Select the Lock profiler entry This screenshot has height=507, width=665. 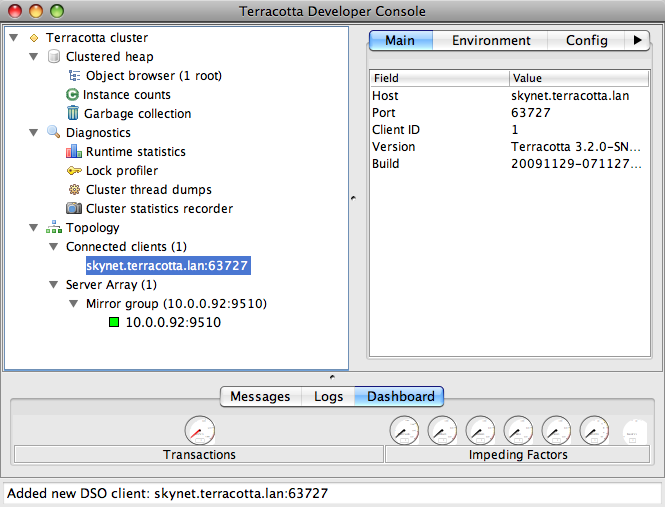pos(122,171)
